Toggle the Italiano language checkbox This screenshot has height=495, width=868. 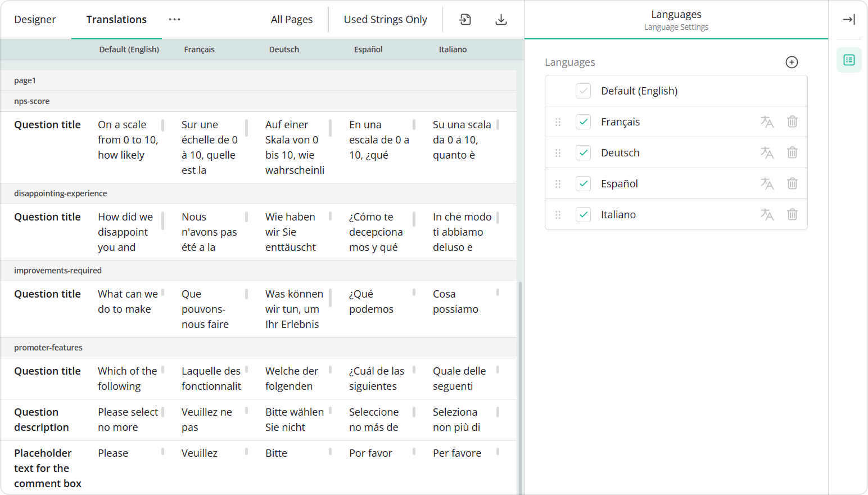(x=583, y=214)
